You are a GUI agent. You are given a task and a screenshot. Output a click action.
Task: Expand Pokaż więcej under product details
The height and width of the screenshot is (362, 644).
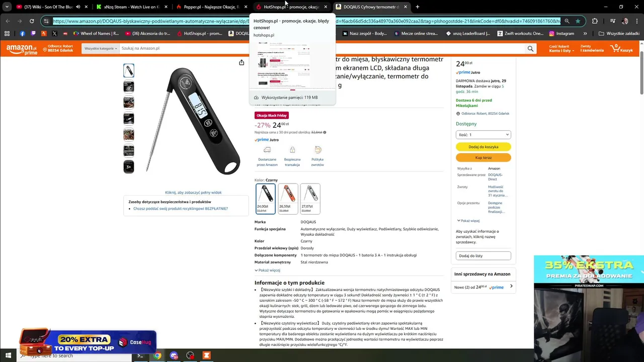267,270
